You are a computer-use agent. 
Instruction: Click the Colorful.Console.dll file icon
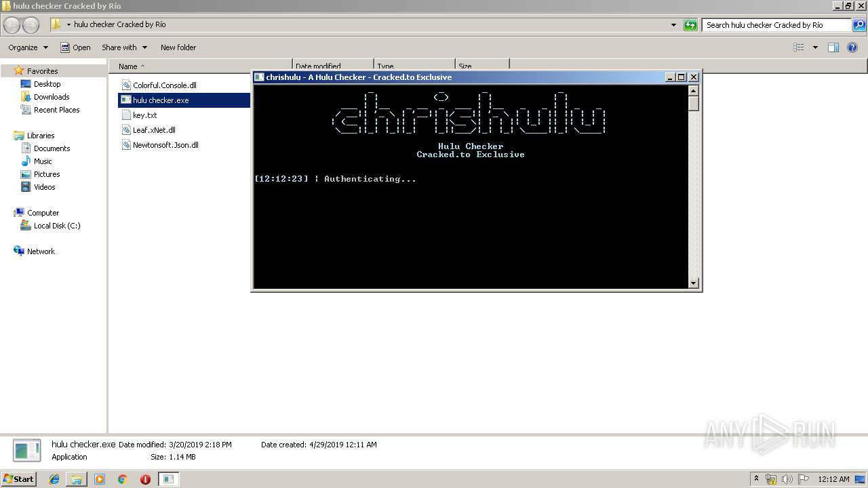[126, 85]
